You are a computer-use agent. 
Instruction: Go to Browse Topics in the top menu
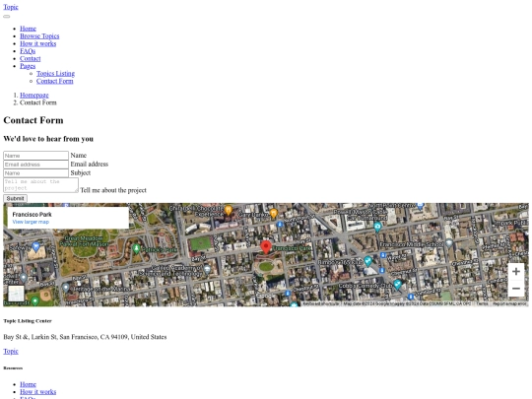pos(39,36)
